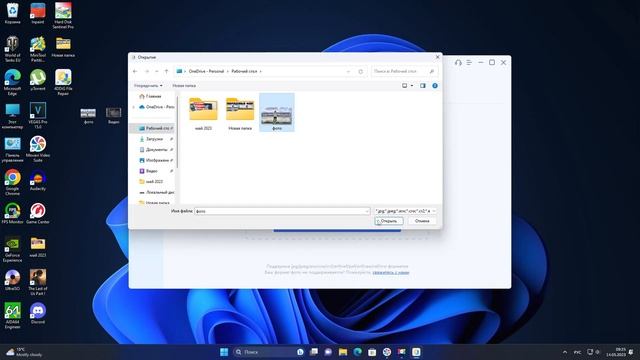The image size is (640, 360).
Task: Select Рабочий стол in the navigation pane
Action: pyautogui.click(x=152, y=128)
